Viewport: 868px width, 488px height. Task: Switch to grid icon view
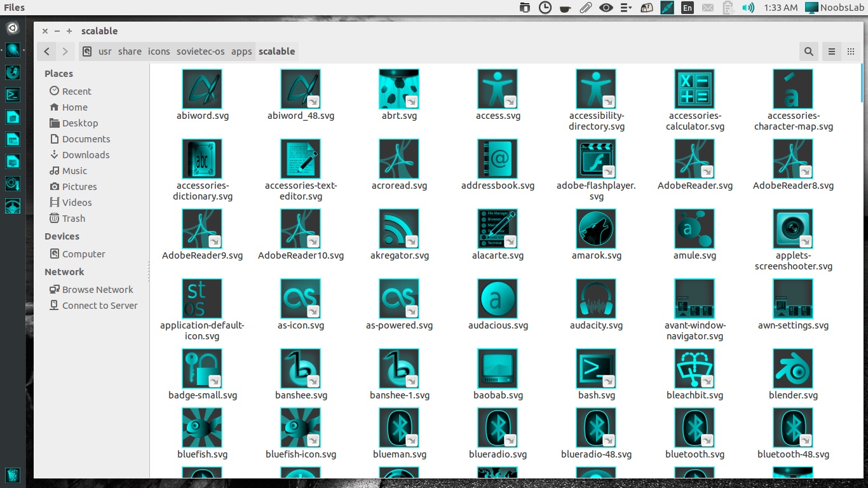pos(851,51)
